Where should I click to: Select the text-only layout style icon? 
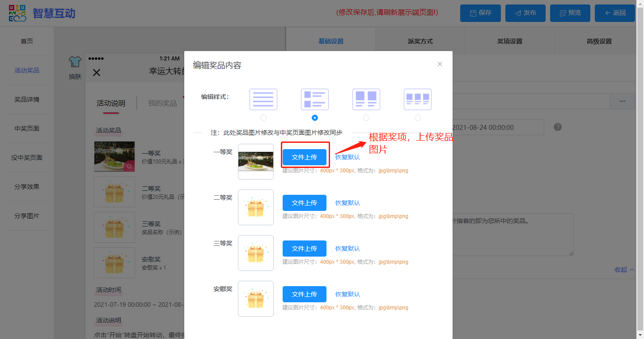pyautogui.click(x=263, y=99)
